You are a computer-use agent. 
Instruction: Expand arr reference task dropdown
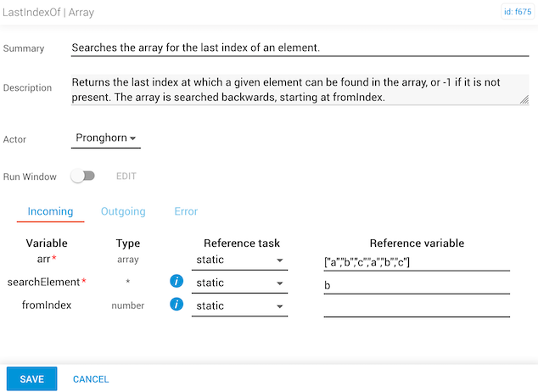239,260
